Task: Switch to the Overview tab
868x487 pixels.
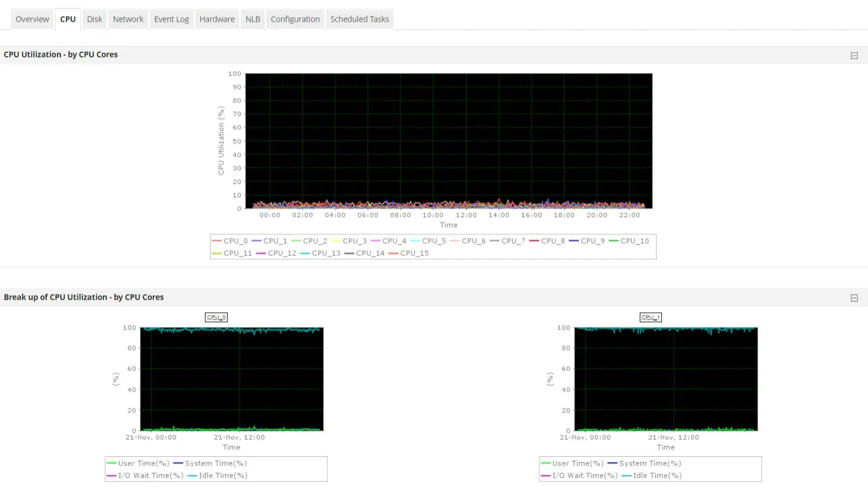Action: pos(32,19)
